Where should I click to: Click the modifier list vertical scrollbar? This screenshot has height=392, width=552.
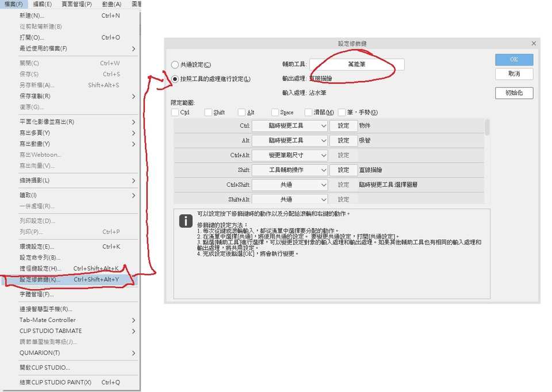(487, 161)
